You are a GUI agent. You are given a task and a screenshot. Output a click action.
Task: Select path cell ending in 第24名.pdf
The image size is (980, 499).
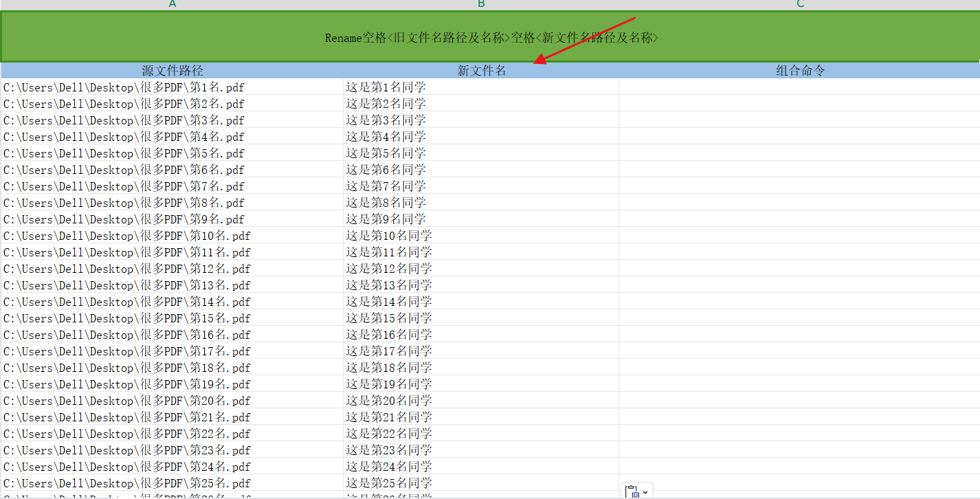point(172,467)
